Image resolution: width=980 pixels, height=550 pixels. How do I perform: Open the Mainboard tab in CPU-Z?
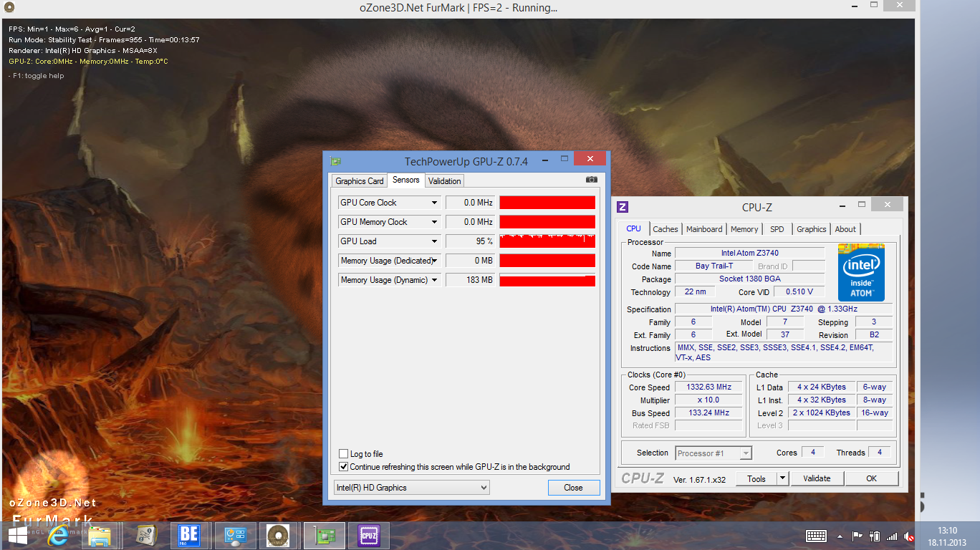(703, 229)
